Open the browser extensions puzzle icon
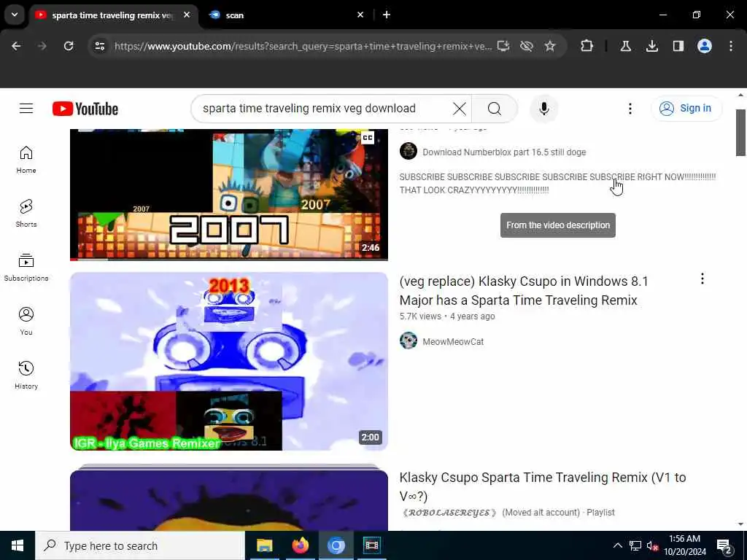Image resolution: width=747 pixels, height=560 pixels. coord(587,46)
